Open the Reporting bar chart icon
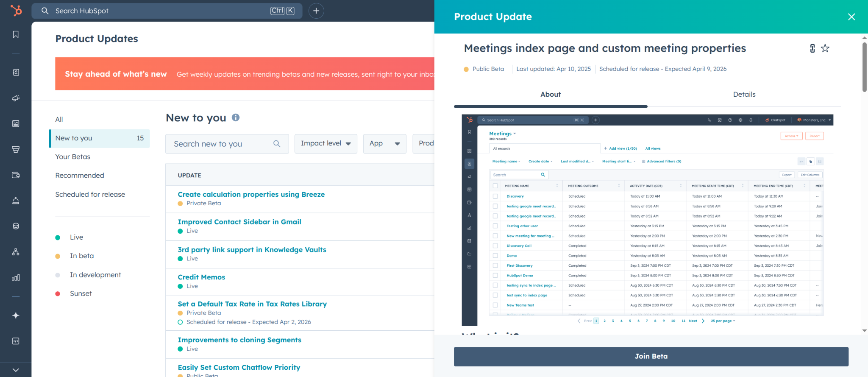 click(16, 278)
